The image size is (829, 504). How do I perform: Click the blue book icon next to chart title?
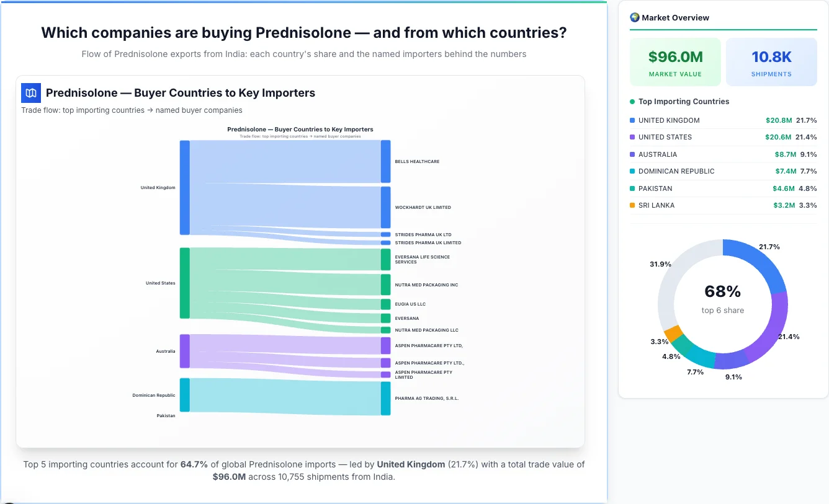(30, 92)
